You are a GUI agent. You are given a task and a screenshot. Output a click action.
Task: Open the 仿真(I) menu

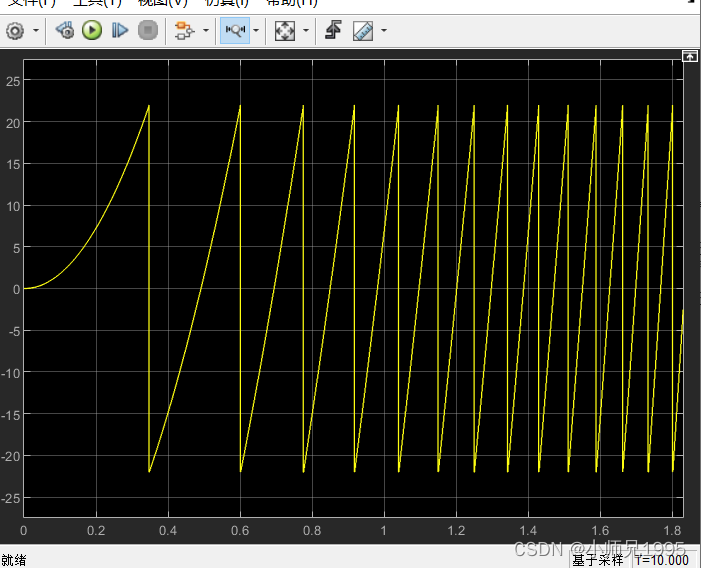227,3
